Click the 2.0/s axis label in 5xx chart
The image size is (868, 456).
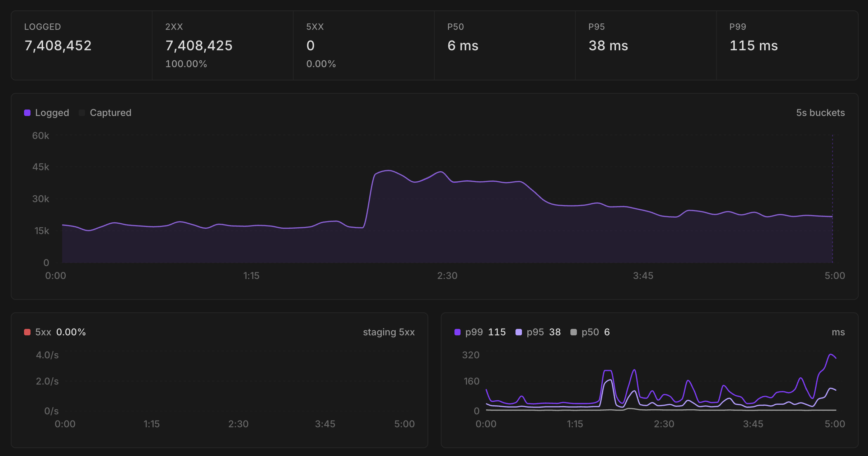[x=47, y=381]
